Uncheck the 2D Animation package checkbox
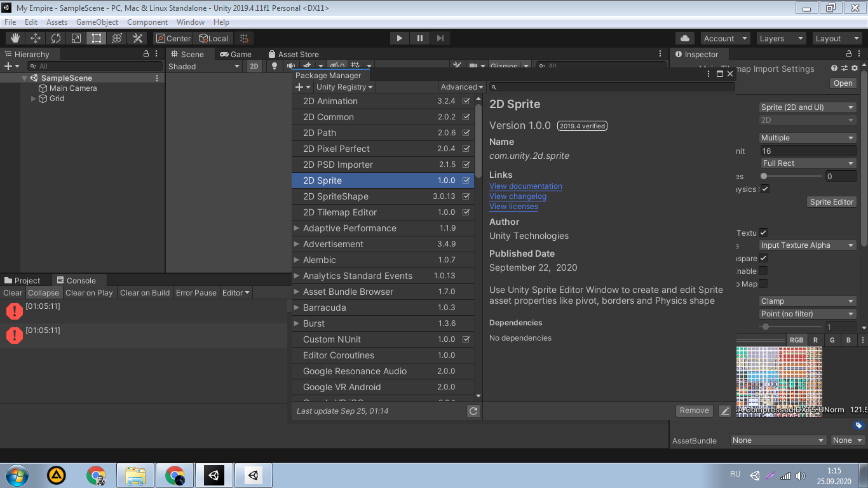The image size is (868, 488). (x=466, y=101)
